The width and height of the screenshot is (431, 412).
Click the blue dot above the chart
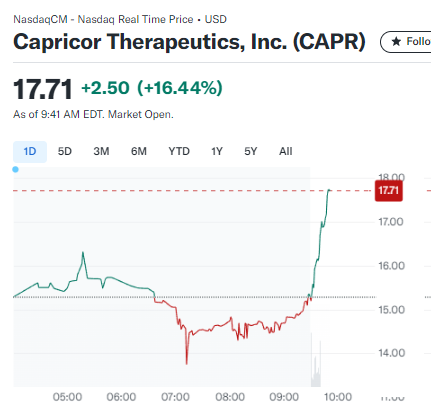coord(15,169)
